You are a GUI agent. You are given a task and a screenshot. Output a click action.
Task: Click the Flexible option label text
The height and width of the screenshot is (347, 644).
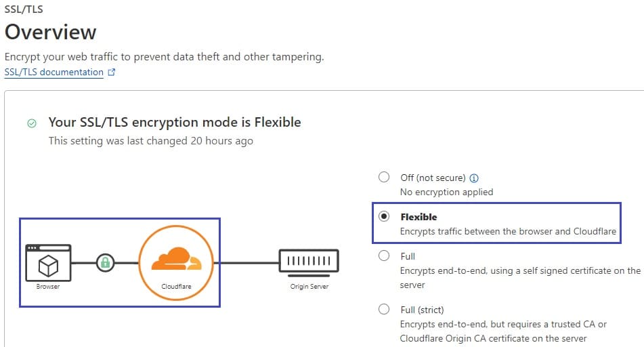click(418, 217)
